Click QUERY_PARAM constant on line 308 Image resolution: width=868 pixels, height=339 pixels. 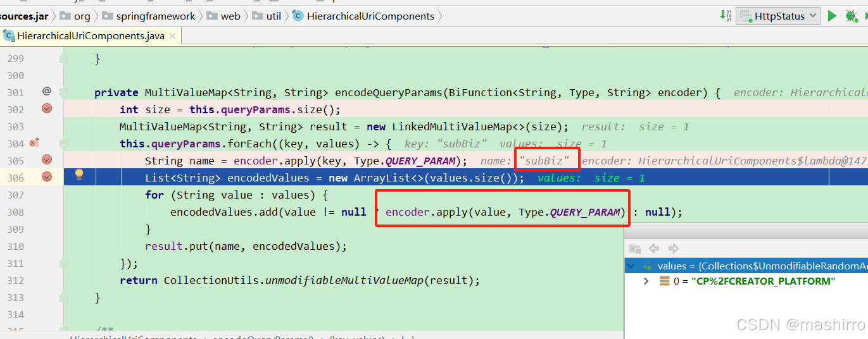click(x=584, y=212)
